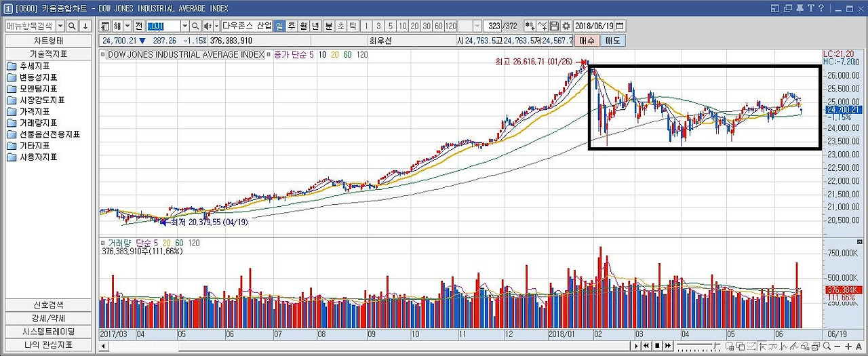Click the 매도 sell button
The image size is (868, 356).
point(613,41)
